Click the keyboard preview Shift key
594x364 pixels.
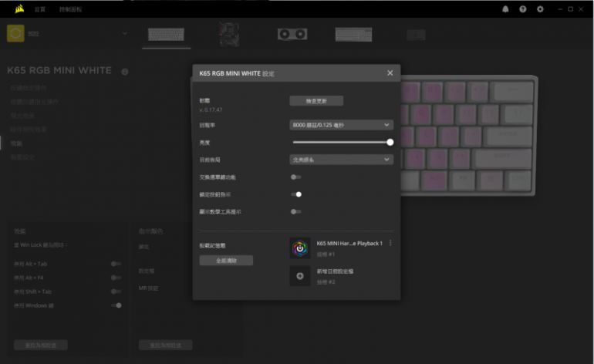pos(502,158)
